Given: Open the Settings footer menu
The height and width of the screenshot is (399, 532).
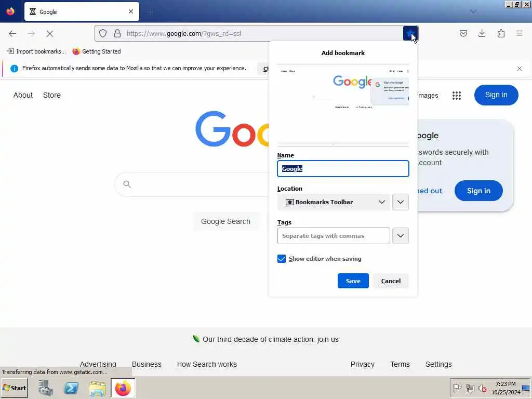Looking at the screenshot, I should point(438,364).
